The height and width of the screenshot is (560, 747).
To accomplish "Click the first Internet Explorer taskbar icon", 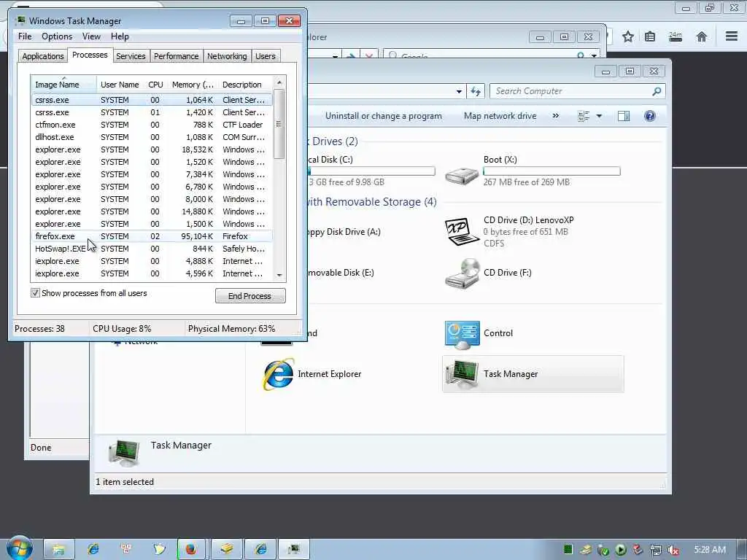I will click(93, 550).
